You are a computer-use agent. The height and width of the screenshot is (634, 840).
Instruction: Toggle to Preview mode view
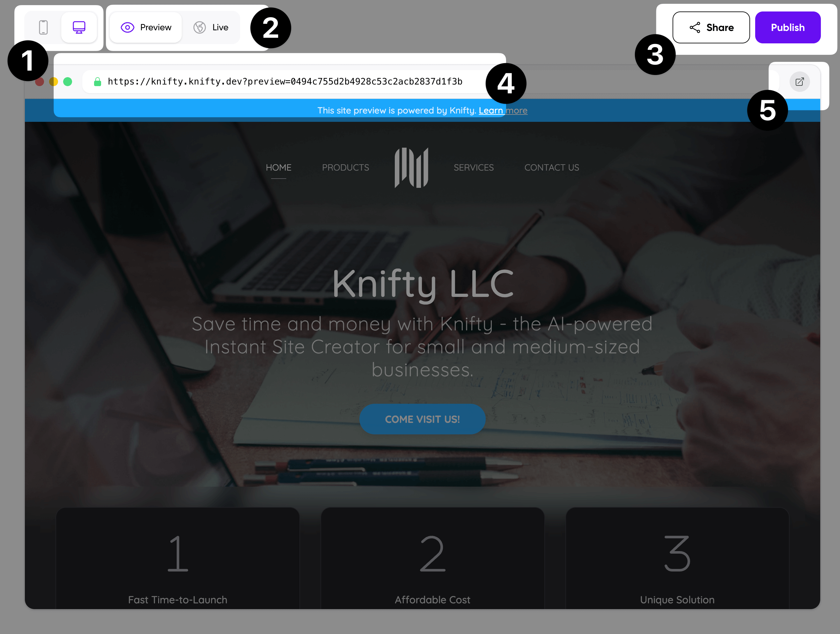[x=146, y=27]
